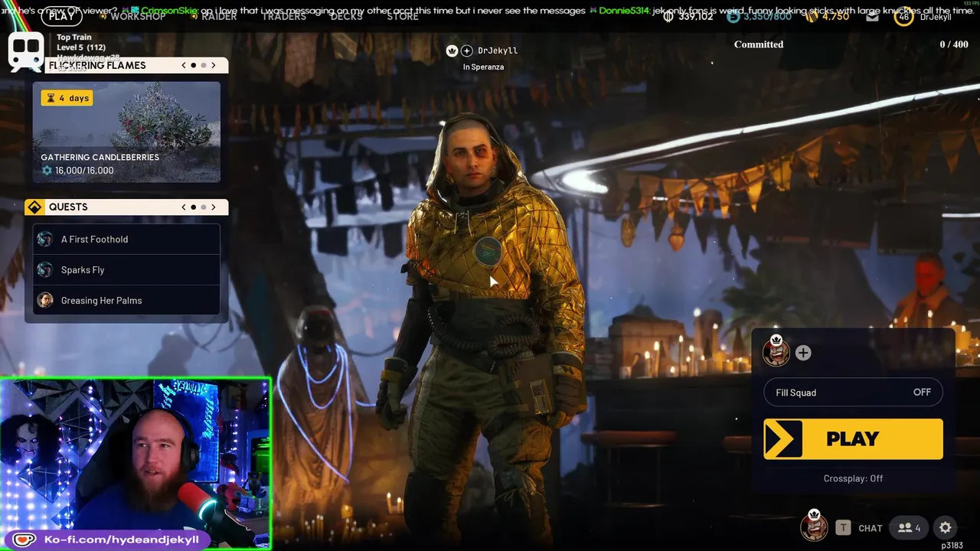Toggle the Fill Squad OFF switch
980x551 pixels.
853,393
